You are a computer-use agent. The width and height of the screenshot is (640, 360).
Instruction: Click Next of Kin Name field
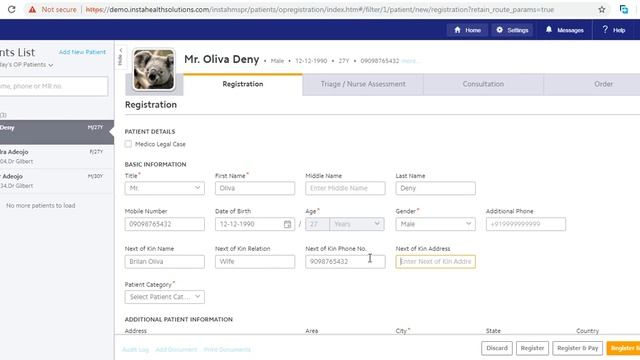point(164,262)
